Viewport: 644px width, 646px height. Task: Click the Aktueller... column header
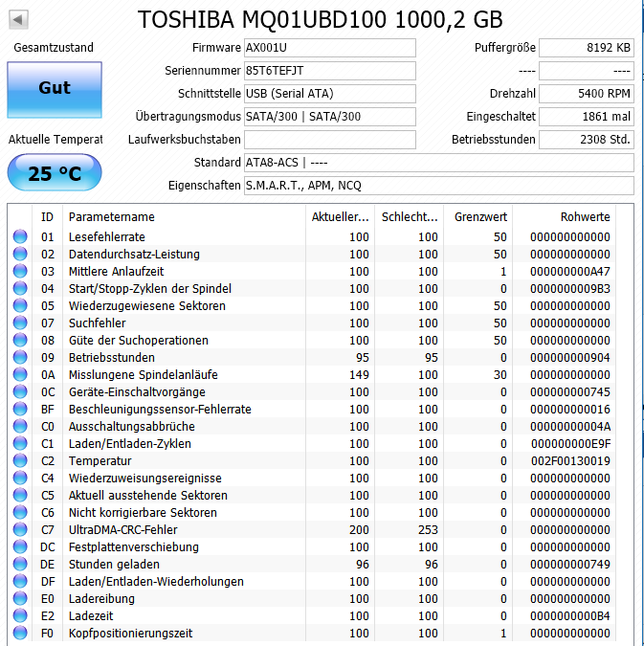[340, 216]
